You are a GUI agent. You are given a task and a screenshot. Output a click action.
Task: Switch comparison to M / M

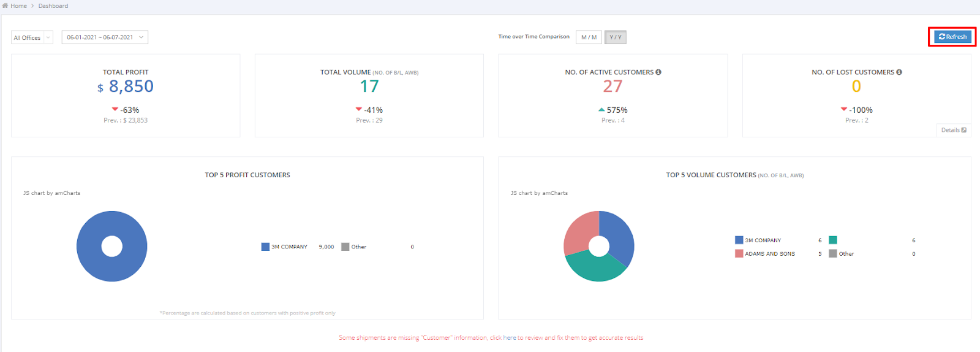589,37
